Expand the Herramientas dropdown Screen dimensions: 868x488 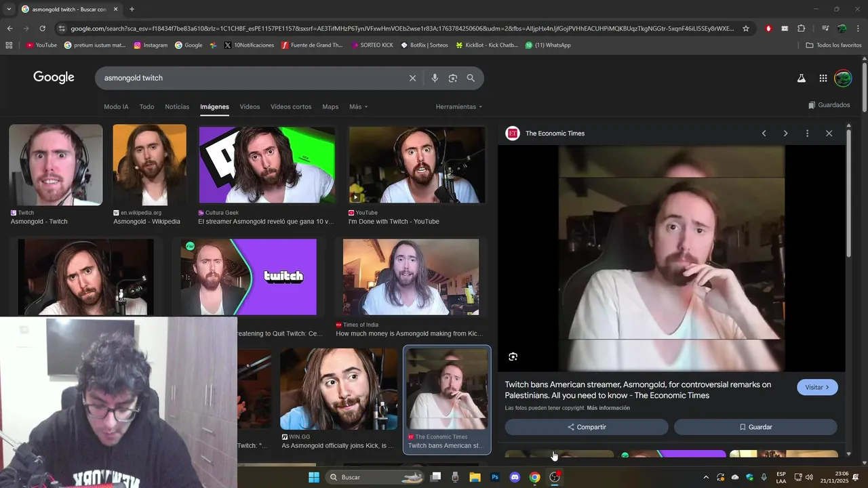click(x=459, y=107)
